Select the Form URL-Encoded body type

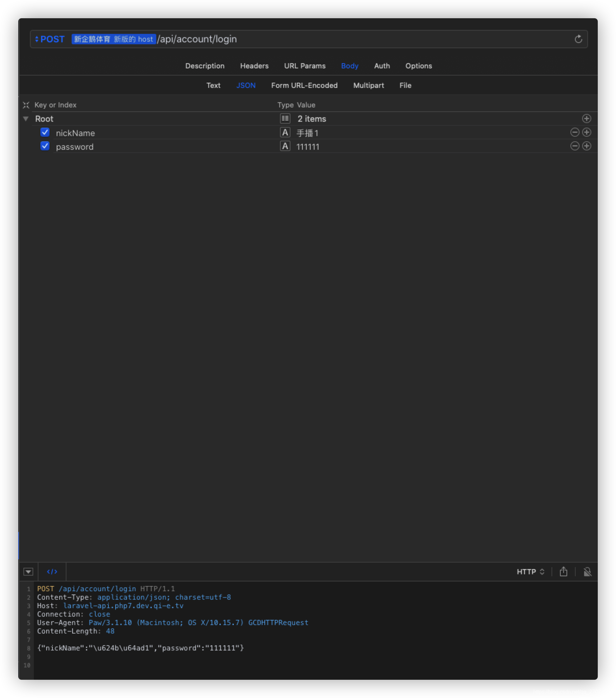(x=304, y=85)
